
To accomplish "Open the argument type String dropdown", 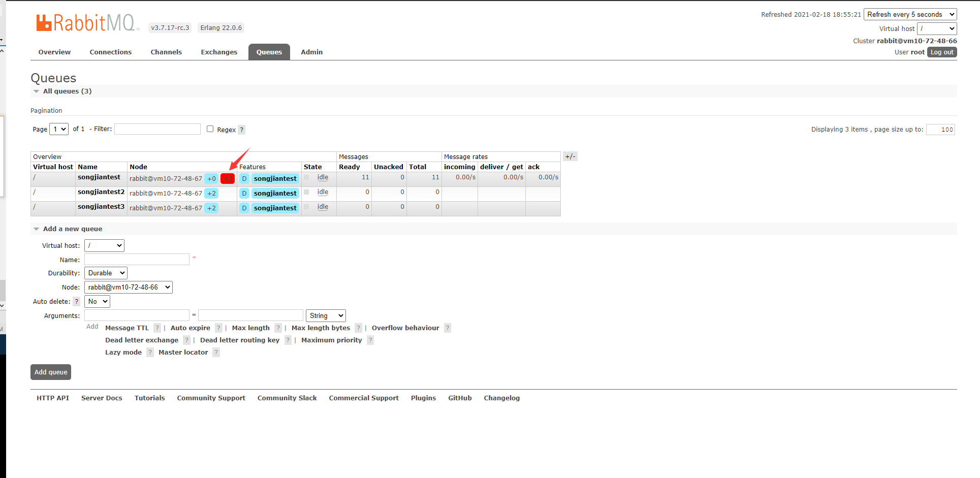I will point(326,316).
